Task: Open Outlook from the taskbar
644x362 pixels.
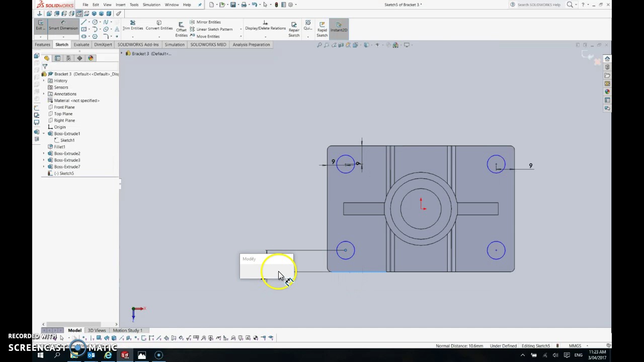Action: coord(91,355)
